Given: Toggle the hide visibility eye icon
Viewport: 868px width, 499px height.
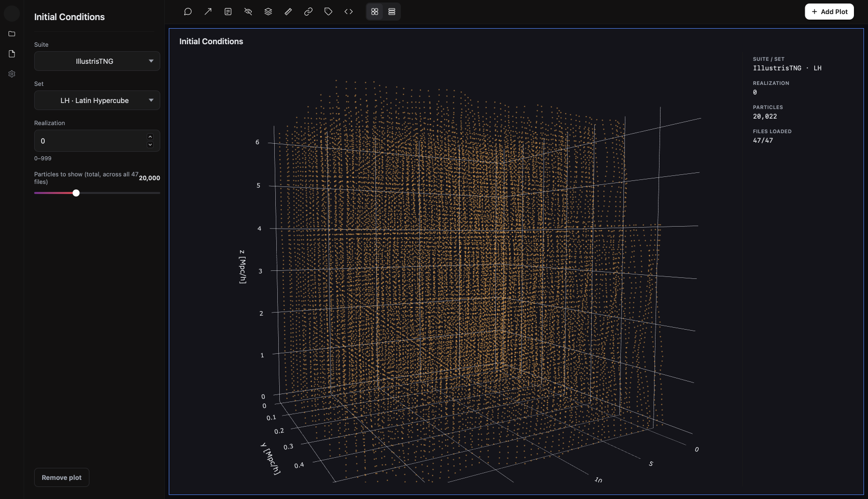Looking at the screenshot, I should click(x=248, y=12).
